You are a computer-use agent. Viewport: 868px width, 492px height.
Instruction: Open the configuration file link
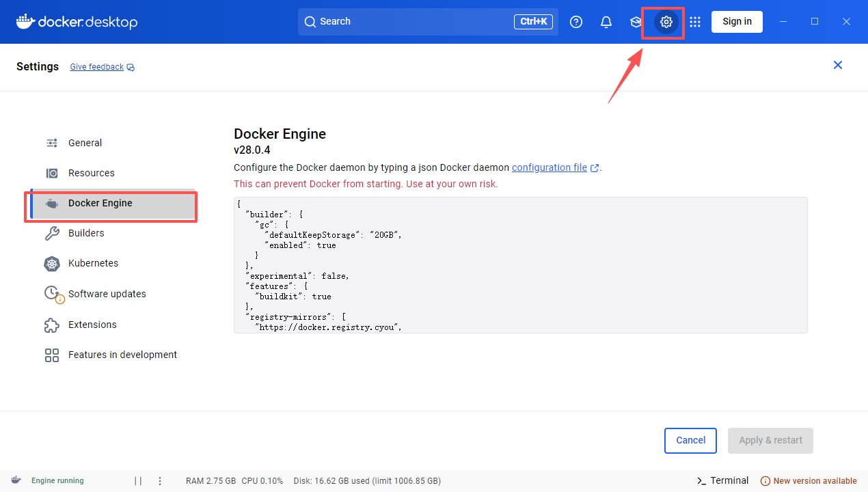tap(550, 167)
